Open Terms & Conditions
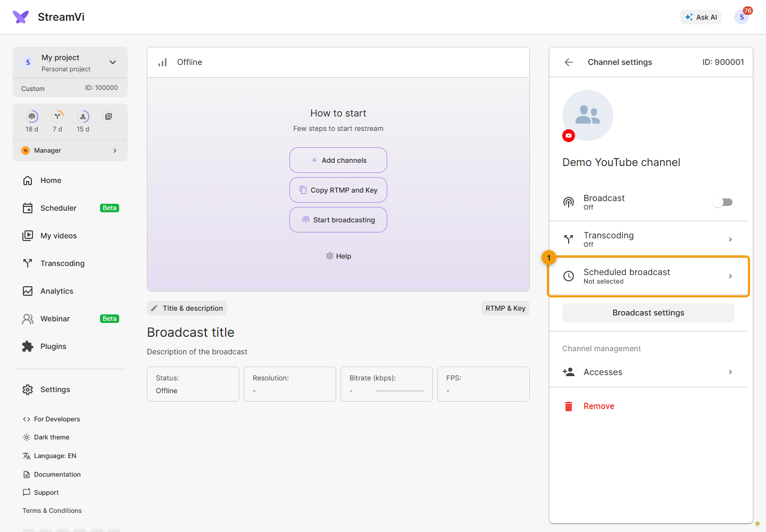Viewport: 766px width, 532px height. click(52, 511)
